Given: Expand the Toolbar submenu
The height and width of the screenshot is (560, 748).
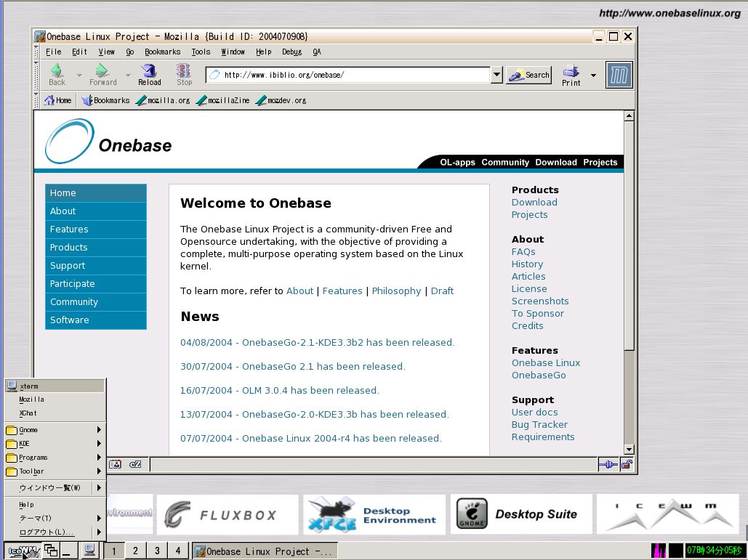Looking at the screenshot, I should [55, 471].
